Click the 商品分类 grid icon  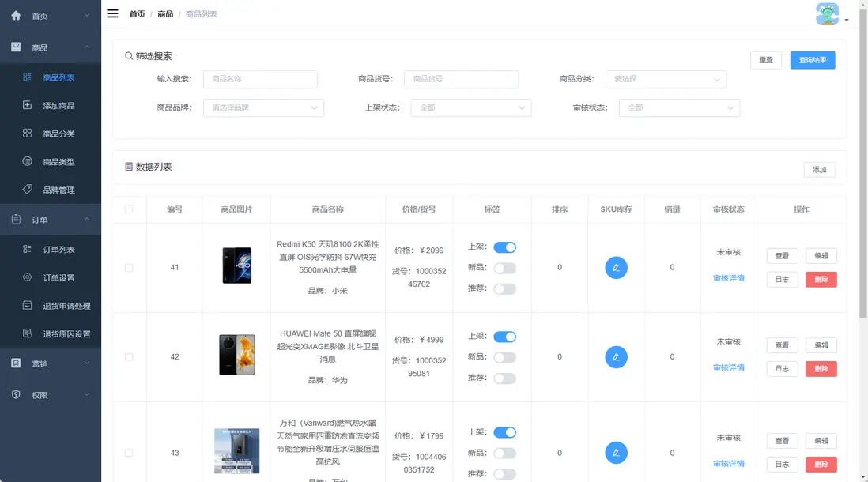27,134
